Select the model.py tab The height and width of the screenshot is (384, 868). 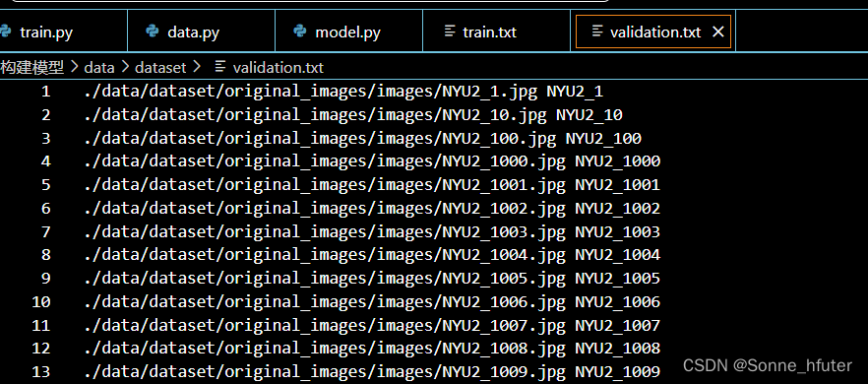pyautogui.click(x=348, y=32)
